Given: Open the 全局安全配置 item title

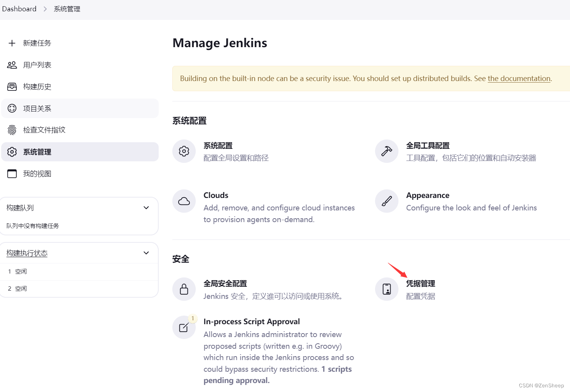Looking at the screenshot, I should tap(225, 284).
